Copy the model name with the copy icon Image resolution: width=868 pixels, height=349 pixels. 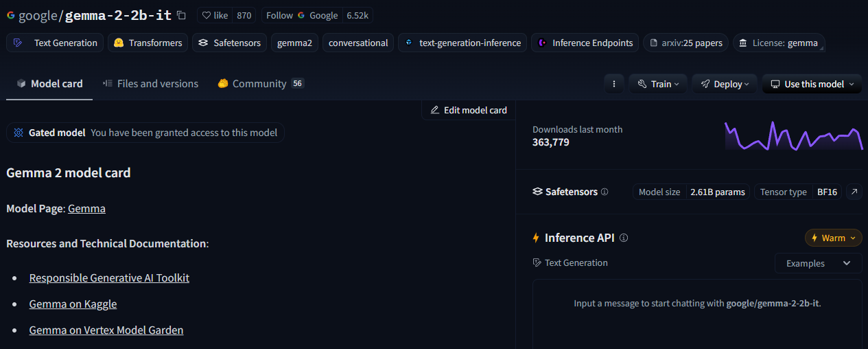pyautogui.click(x=181, y=15)
